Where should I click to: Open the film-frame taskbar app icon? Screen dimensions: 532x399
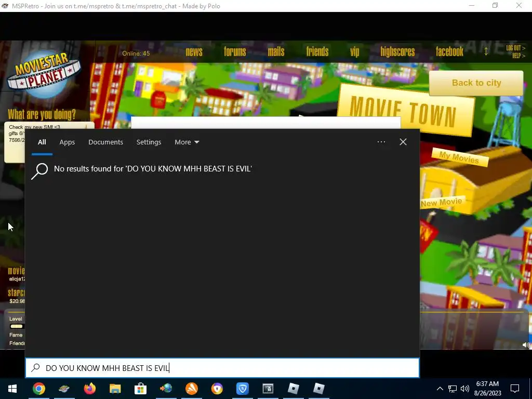click(268, 389)
